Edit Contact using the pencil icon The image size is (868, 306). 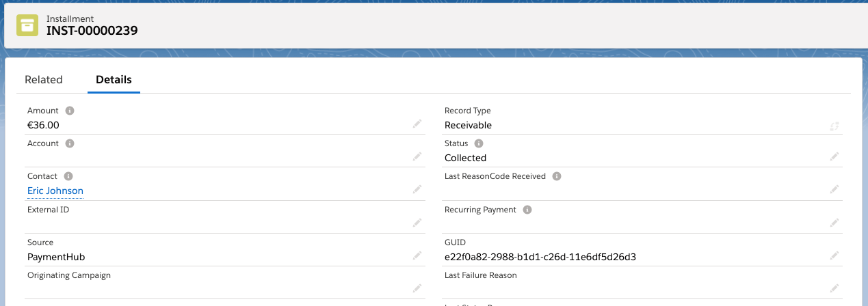coord(417,190)
